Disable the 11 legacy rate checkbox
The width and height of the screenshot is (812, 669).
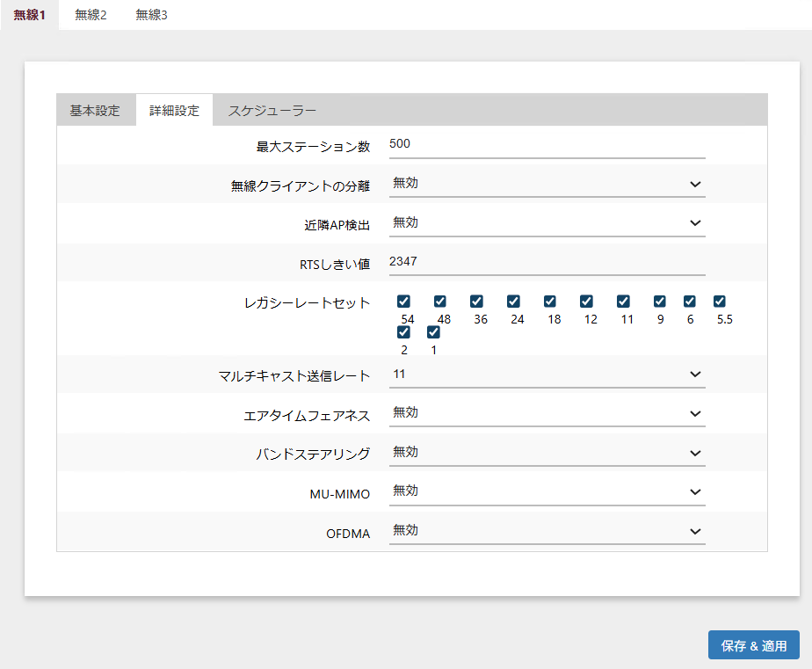623,302
